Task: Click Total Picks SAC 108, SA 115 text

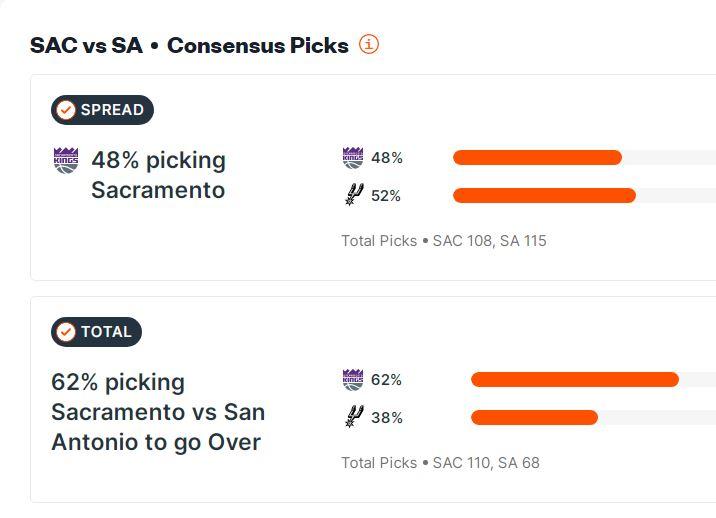Action: point(443,241)
